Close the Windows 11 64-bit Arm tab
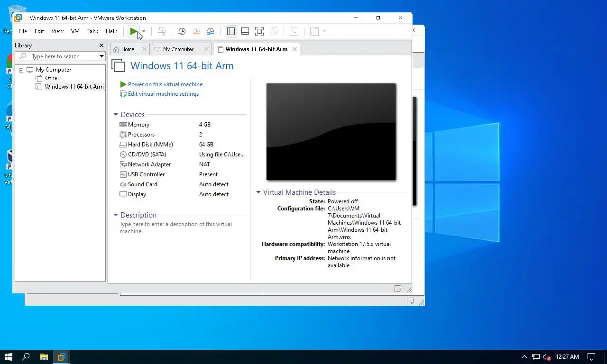Screen dimensions: 607x364 (x=294, y=49)
